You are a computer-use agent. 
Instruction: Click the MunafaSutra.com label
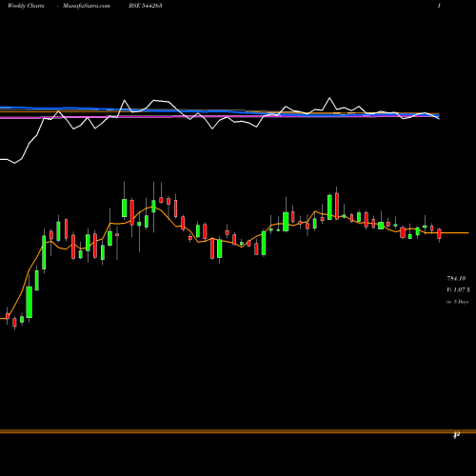(x=87, y=6)
